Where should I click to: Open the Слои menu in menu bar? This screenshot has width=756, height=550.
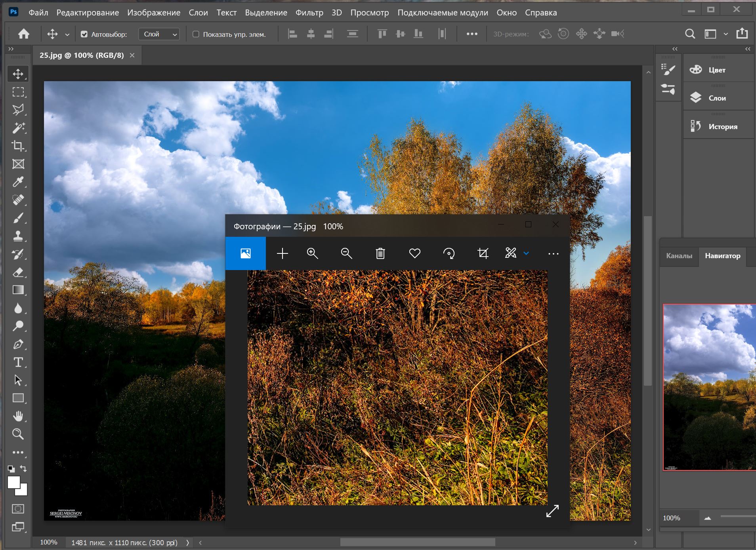pos(198,13)
